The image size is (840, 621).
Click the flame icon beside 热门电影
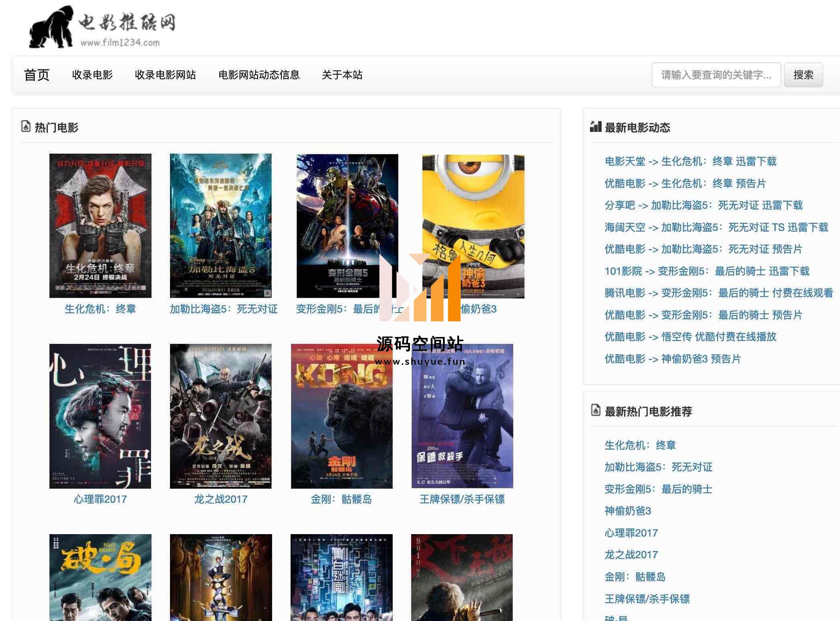[26, 127]
